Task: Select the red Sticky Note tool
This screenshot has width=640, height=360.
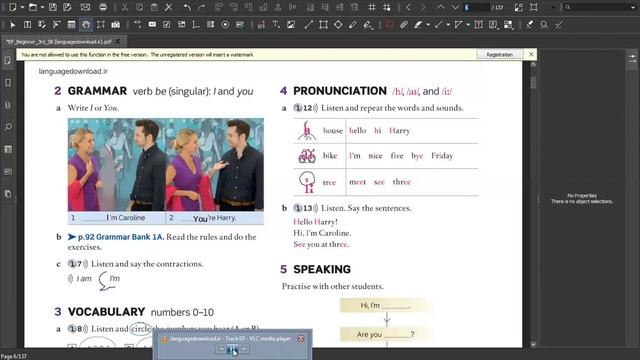Action: coord(389,25)
